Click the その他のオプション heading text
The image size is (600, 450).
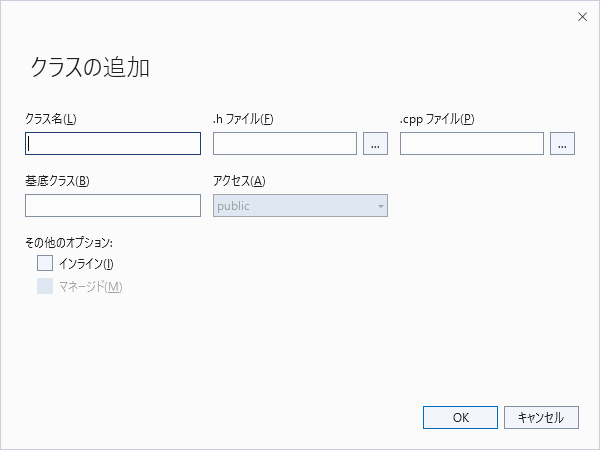coord(69,242)
